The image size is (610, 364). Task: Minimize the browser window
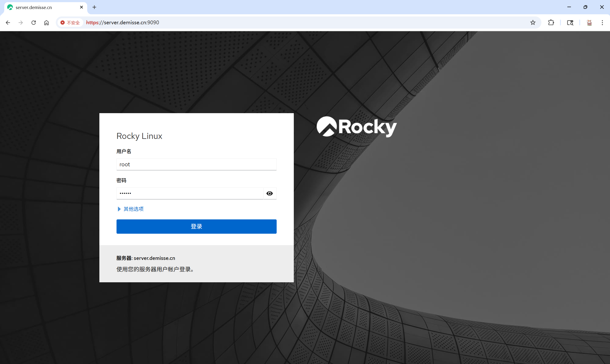569,7
